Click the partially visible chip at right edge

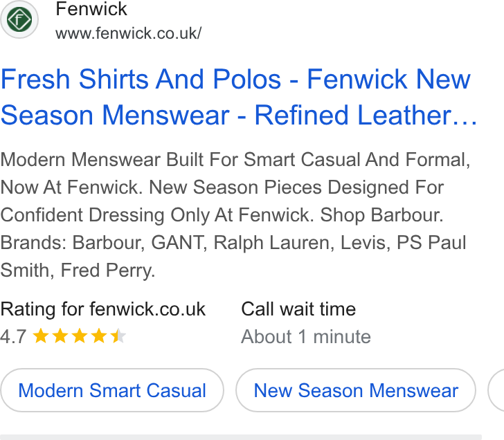(x=496, y=390)
